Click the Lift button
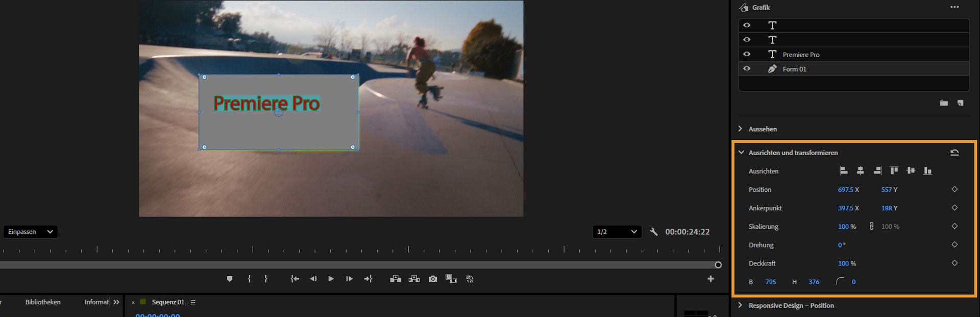This screenshot has width=980, height=317. [396, 279]
